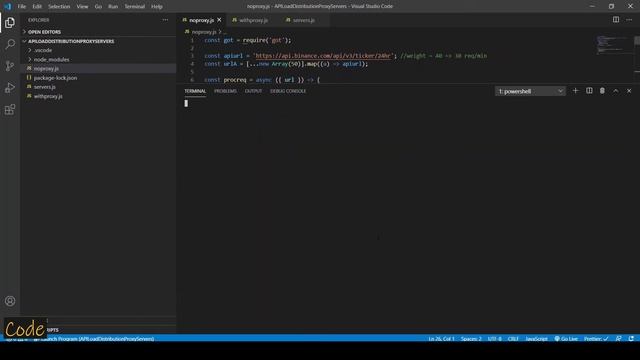
Task: Click the Go Live status bar button
Action: [566, 339]
